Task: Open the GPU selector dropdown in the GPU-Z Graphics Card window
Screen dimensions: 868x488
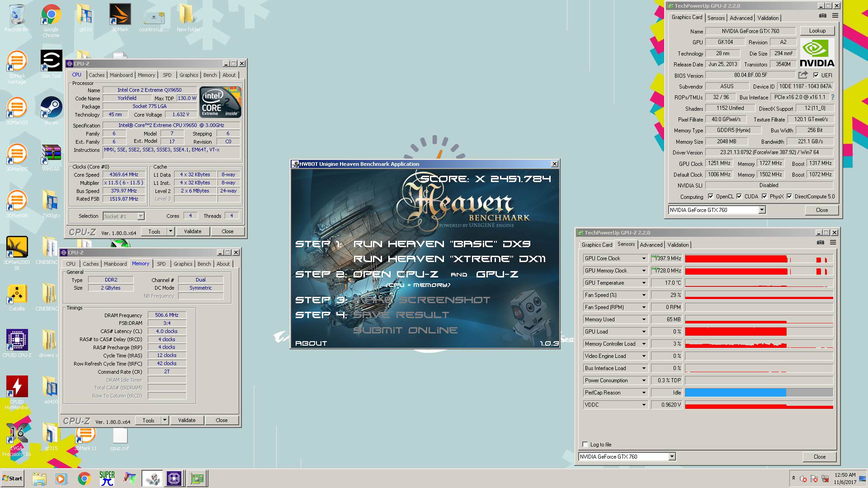Action: 762,210
